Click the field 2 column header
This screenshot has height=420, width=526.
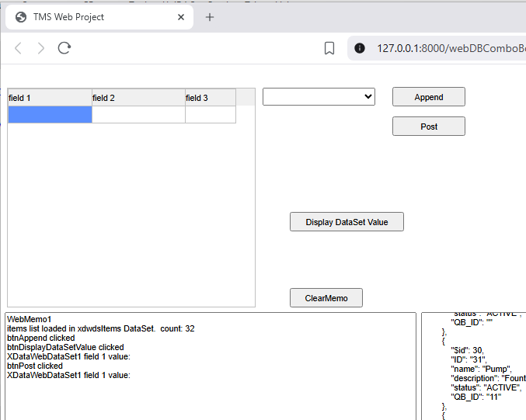coord(138,98)
